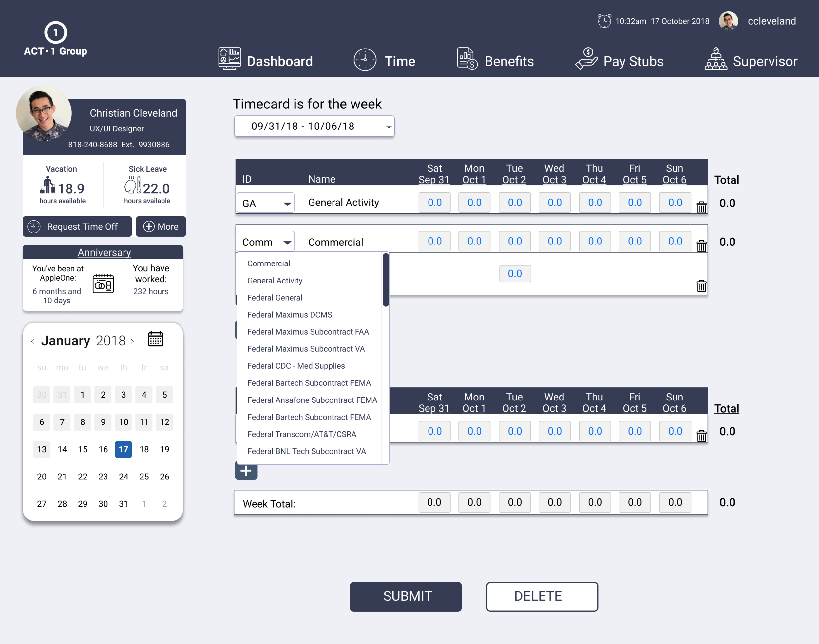Expand the timecard week date dropdown
The width and height of the screenshot is (819, 644).
click(x=388, y=127)
